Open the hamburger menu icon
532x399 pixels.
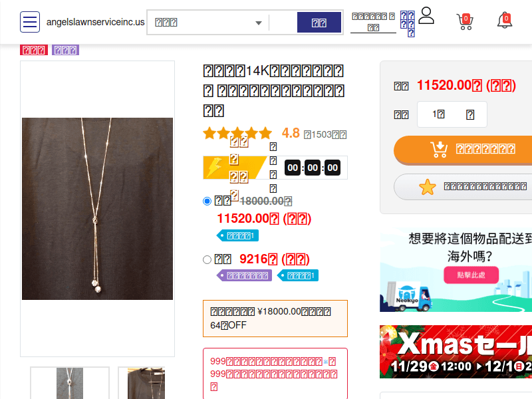[30, 22]
